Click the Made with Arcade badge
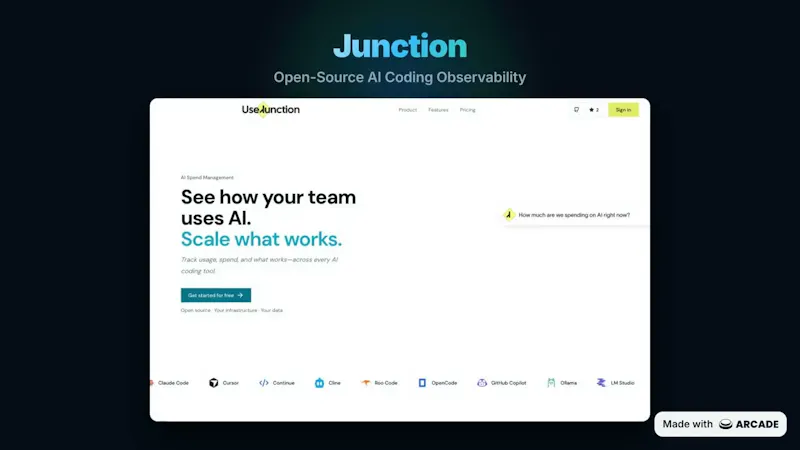 [720, 424]
